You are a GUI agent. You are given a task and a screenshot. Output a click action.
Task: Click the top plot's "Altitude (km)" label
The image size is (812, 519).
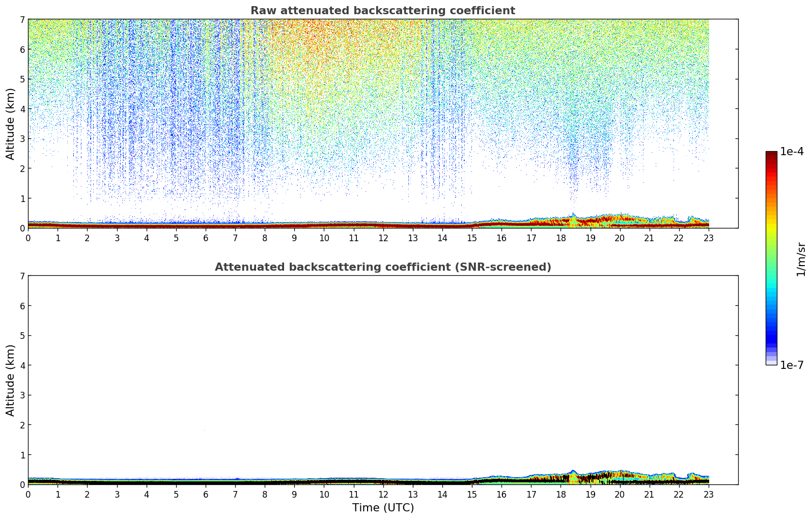point(11,124)
